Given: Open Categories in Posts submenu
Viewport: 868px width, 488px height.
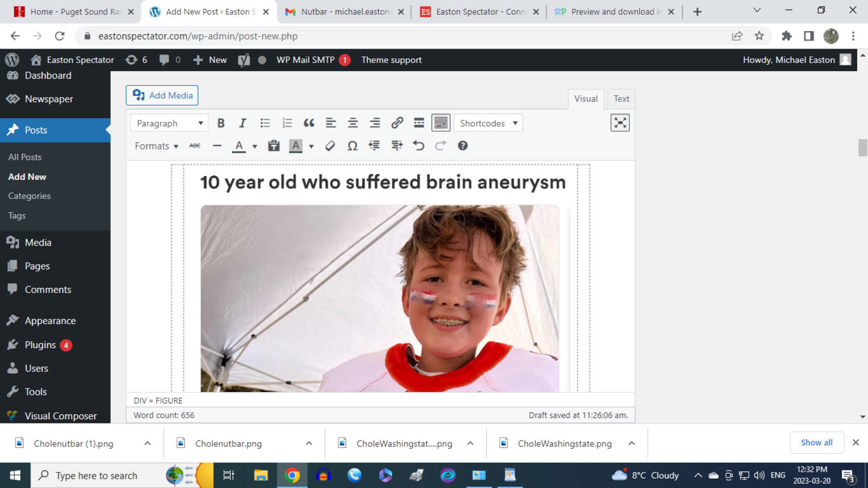Looking at the screenshot, I should coord(29,196).
